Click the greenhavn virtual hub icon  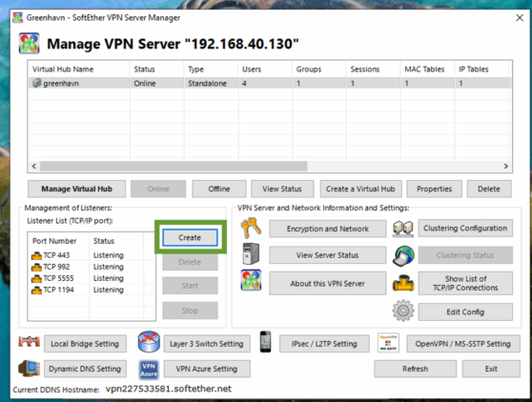pyautogui.click(x=36, y=83)
